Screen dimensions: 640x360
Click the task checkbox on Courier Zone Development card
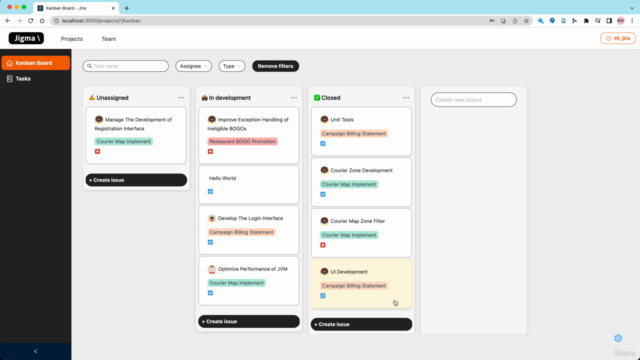pos(323,194)
